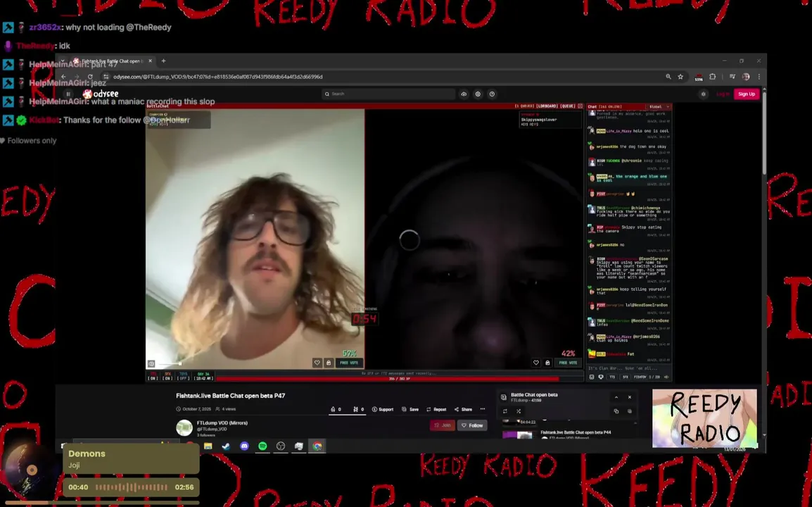Click the QUEUE button in BattleChat
812x507 pixels.
568,106
